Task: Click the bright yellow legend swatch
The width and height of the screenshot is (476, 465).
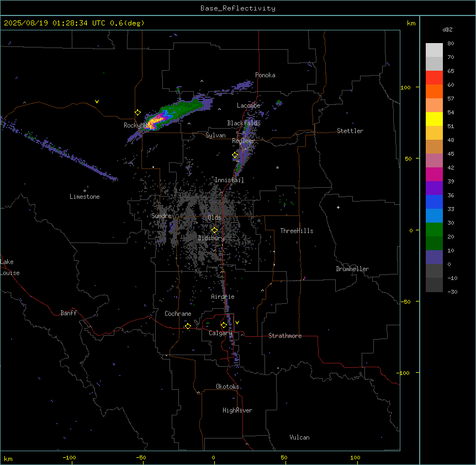Action: 434,119
